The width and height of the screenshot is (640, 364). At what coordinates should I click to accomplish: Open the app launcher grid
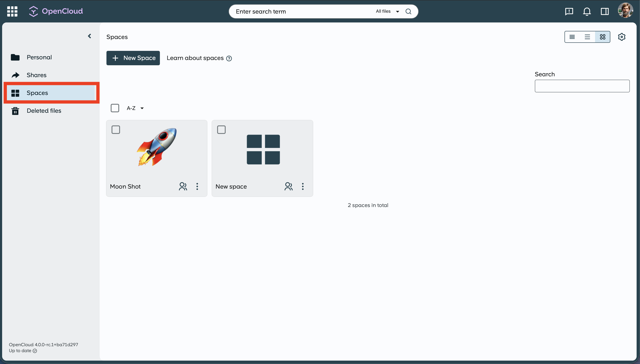[x=12, y=11]
